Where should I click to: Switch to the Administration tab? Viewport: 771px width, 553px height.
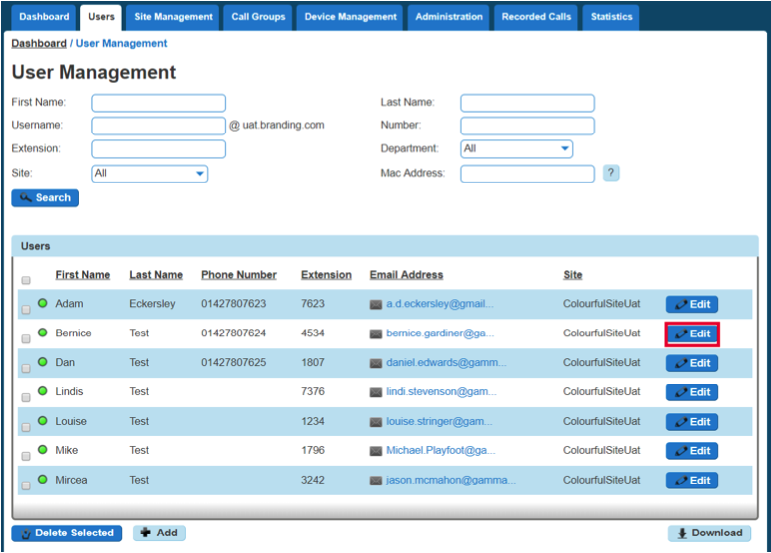pyautogui.click(x=449, y=17)
